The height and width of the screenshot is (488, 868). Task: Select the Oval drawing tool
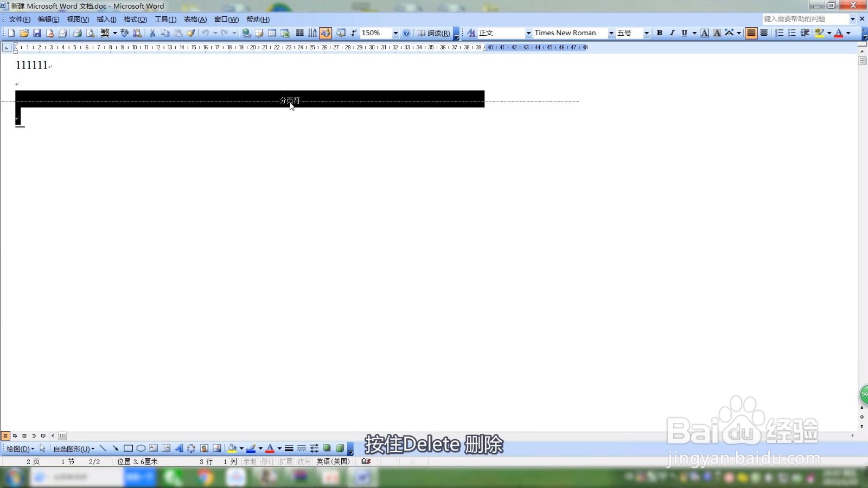pos(141,448)
